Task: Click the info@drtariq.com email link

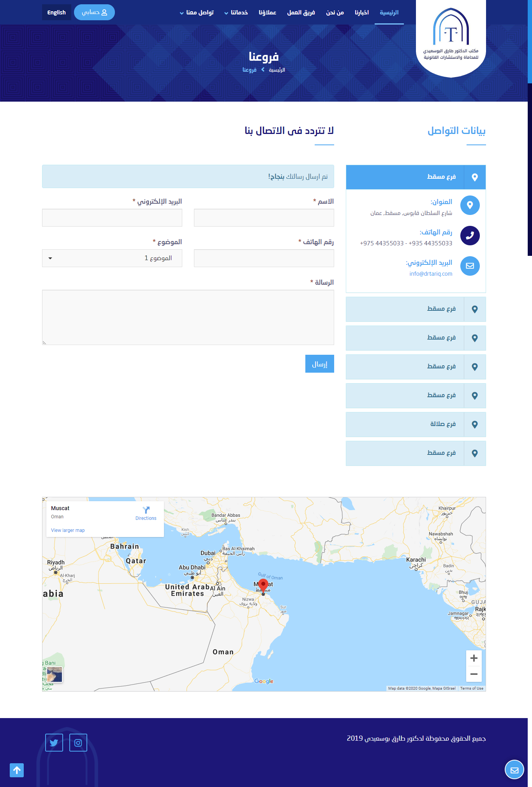Action: pyautogui.click(x=431, y=274)
